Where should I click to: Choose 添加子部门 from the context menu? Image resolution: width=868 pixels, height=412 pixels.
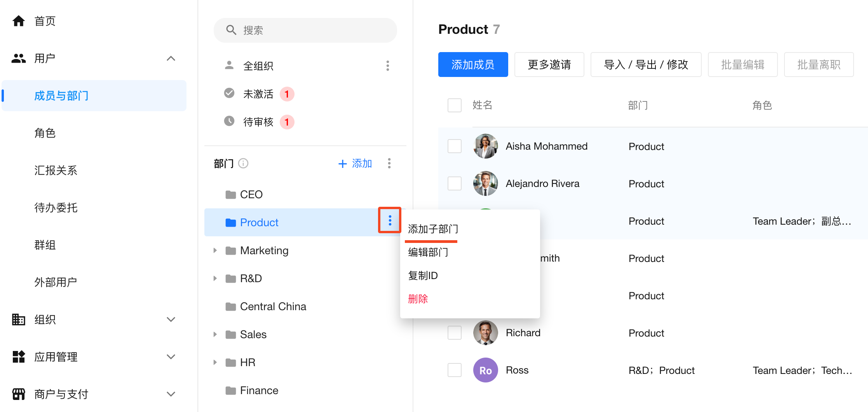pyautogui.click(x=433, y=229)
